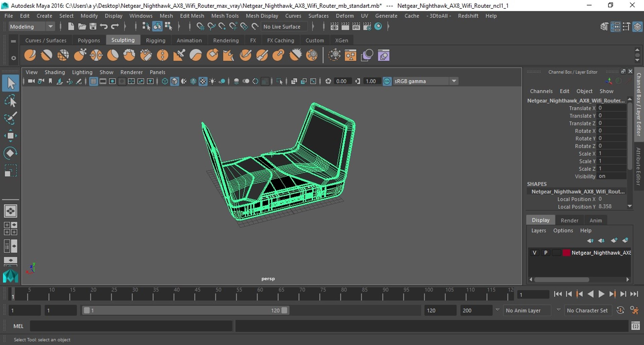Toggle the Auto Keyframe button
The image size is (644, 345).
pos(621,310)
